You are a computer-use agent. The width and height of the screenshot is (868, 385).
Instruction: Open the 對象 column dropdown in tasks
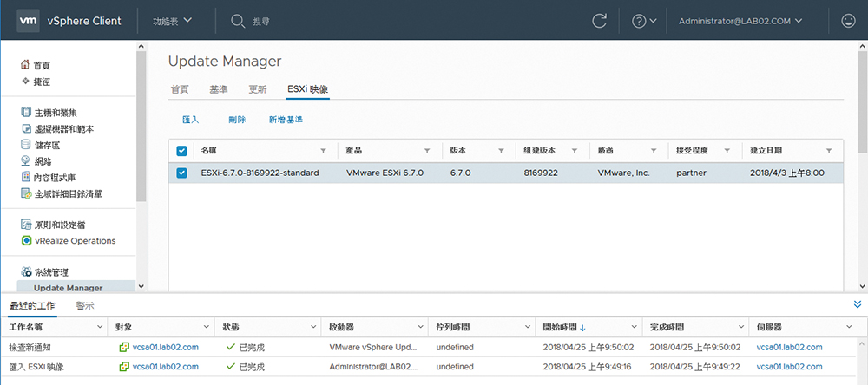tap(207, 327)
